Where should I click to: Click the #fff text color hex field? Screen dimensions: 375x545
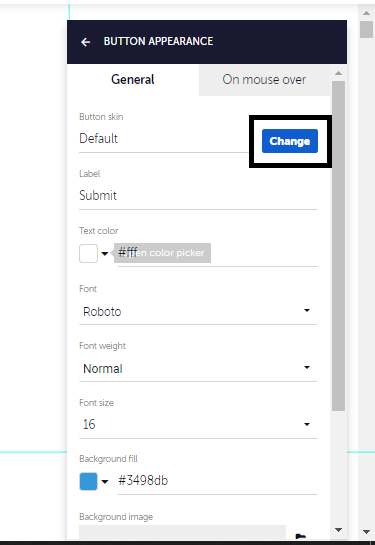(x=218, y=253)
